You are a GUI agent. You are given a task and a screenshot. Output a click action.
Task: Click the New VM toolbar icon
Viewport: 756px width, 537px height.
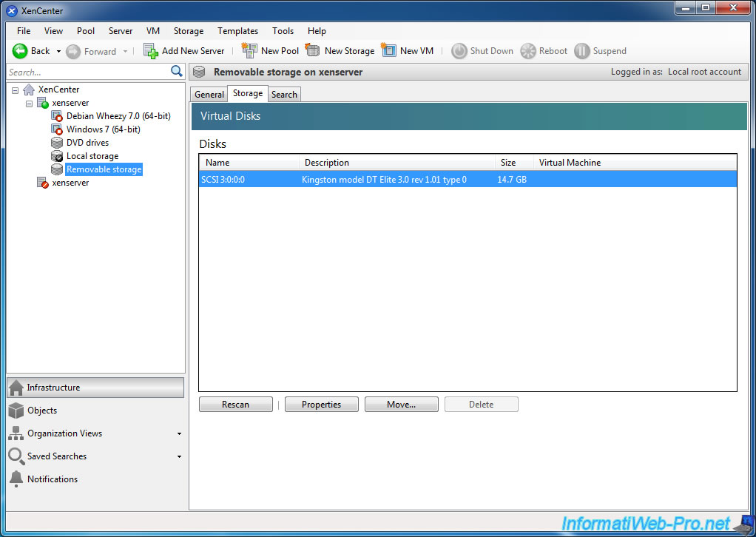[x=389, y=51]
